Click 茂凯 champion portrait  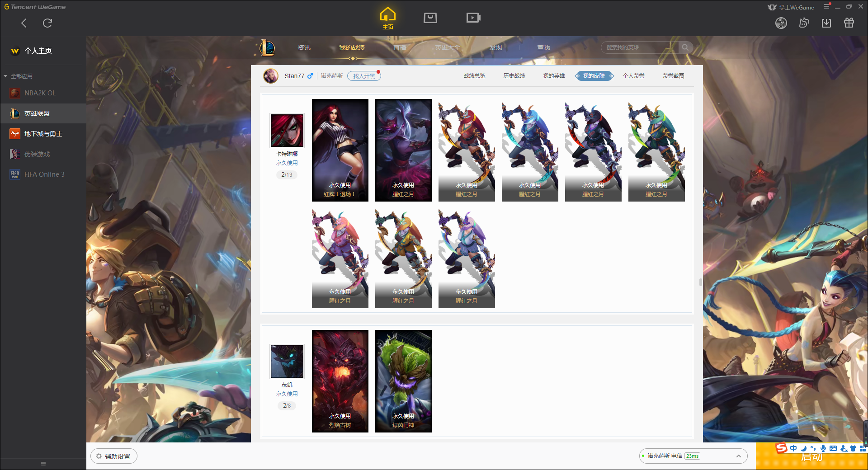(287, 362)
